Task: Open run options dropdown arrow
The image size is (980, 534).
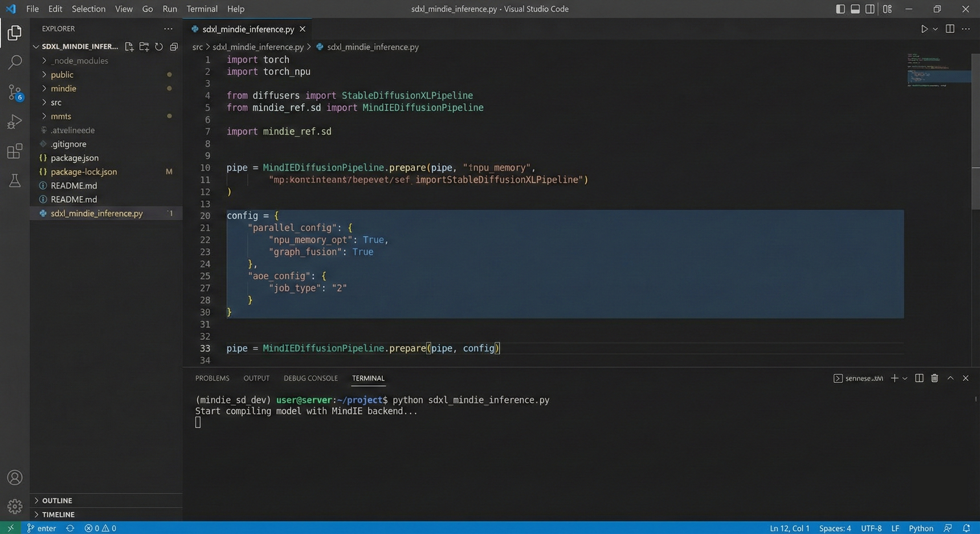Action: (x=935, y=29)
